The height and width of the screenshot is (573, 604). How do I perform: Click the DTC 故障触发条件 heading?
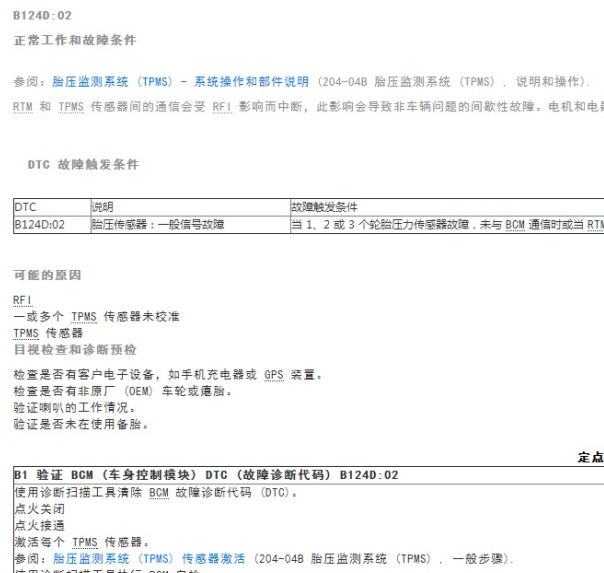(83, 164)
